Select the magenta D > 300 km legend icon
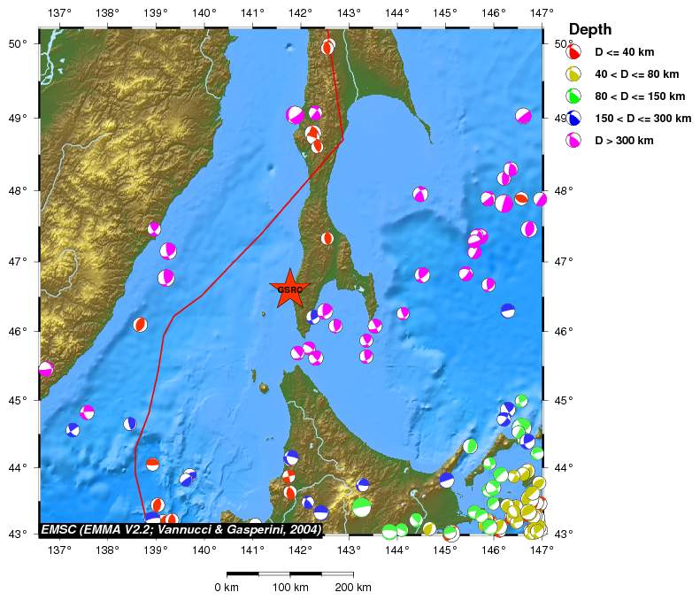The image size is (700, 600). point(573,141)
